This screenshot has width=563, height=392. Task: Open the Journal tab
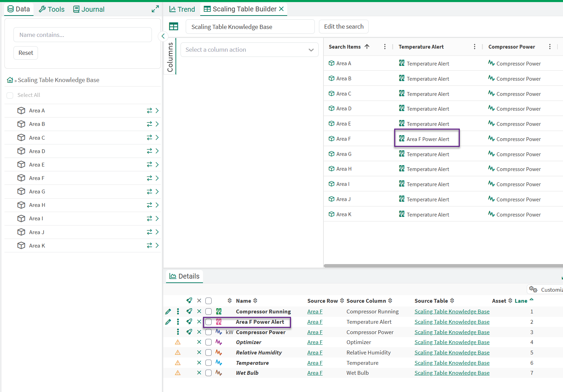pos(89,9)
